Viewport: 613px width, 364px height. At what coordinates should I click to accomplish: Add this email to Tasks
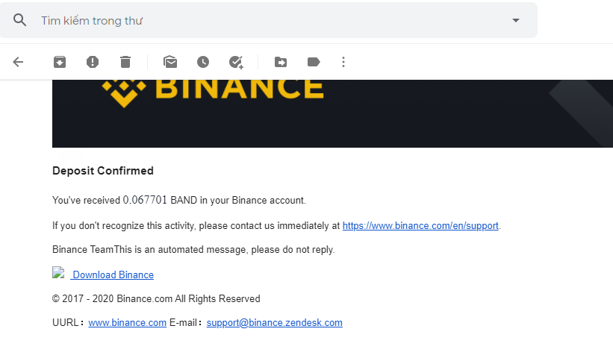(x=236, y=62)
